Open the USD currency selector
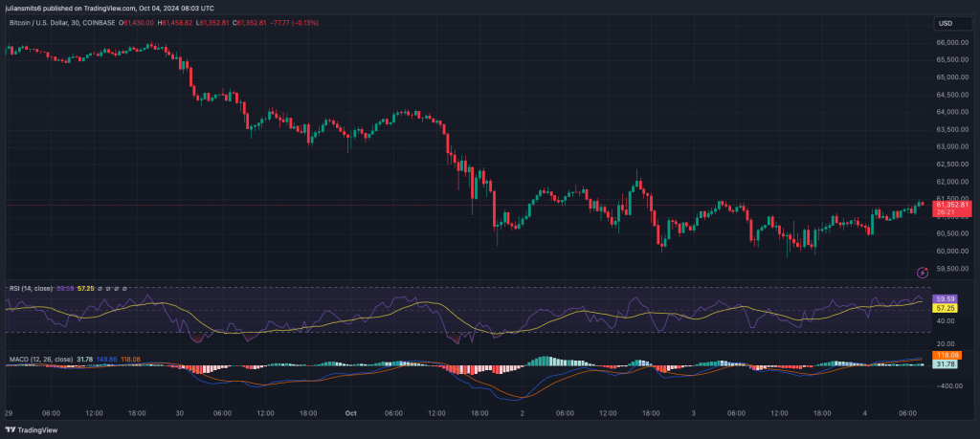The image size is (980, 439). pyautogui.click(x=953, y=23)
